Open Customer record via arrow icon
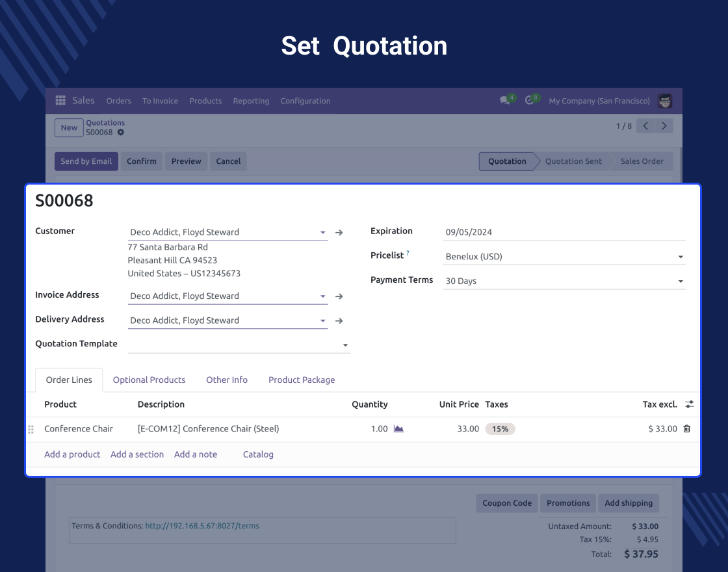728x572 pixels. pyautogui.click(x=339, y=233)
